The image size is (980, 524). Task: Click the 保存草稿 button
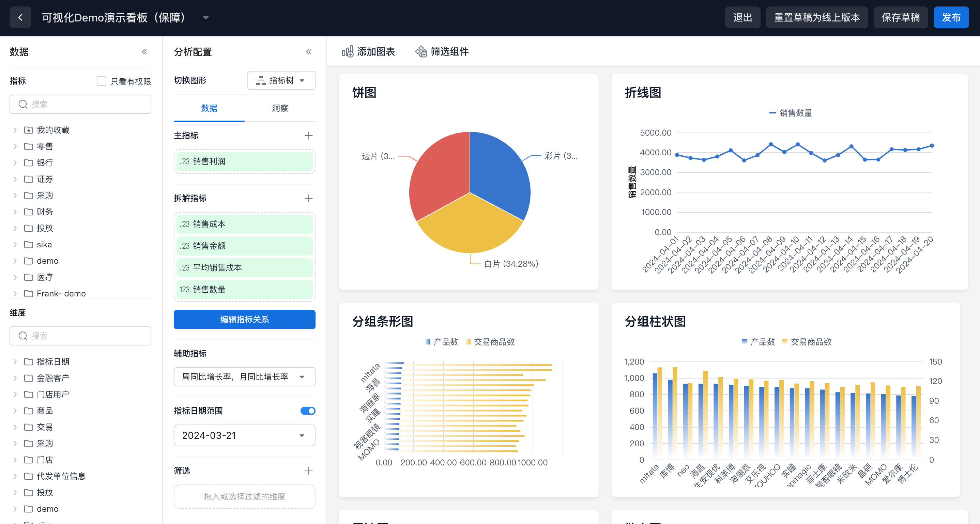coord(901,17)
